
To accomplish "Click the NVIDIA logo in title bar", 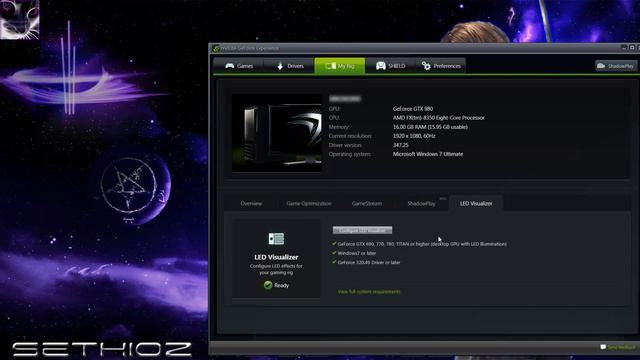I will 216,48.
